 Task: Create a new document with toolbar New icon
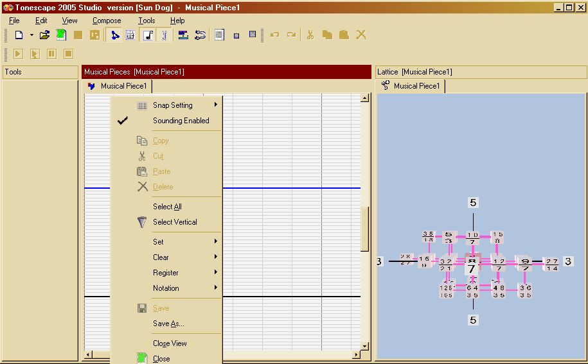click(x=19, y=35)
